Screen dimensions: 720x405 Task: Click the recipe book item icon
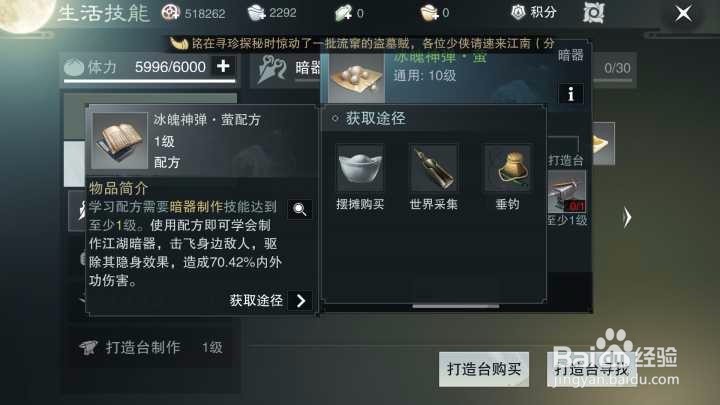[x=119, y=141]
